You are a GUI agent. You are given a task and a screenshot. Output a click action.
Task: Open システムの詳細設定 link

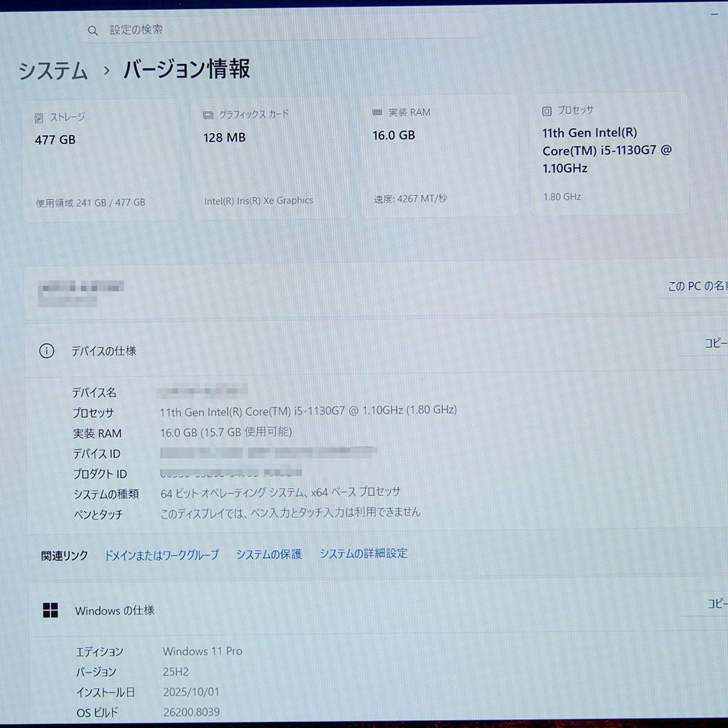coord(363,553)
